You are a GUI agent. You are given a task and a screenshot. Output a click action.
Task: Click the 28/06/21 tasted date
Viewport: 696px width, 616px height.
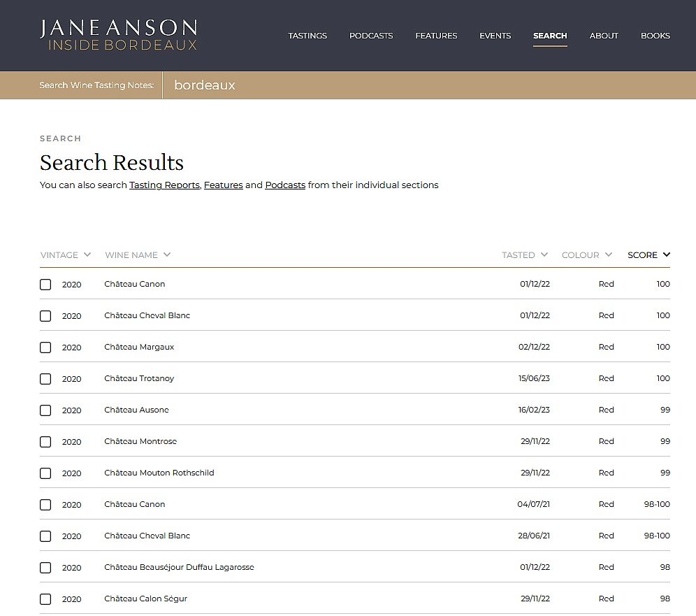[x=534, y=536]
